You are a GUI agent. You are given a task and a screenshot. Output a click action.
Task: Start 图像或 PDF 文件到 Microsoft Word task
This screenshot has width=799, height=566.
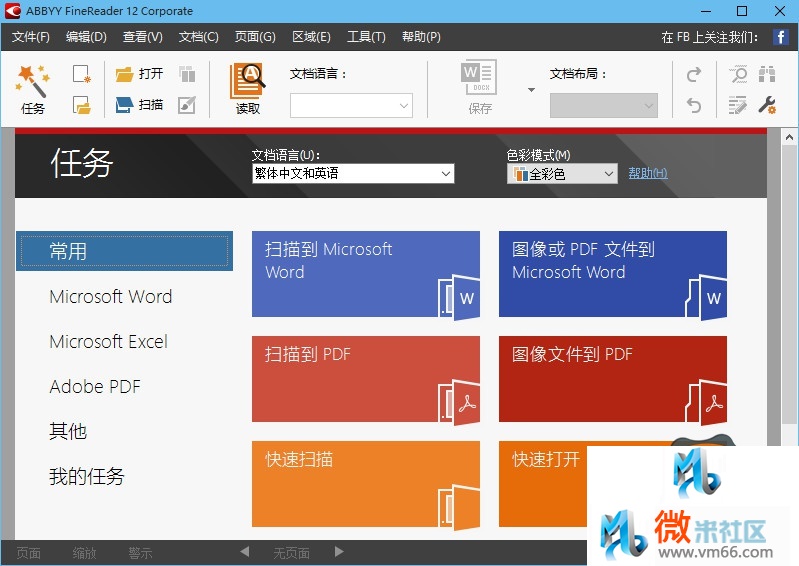[612, 275]
